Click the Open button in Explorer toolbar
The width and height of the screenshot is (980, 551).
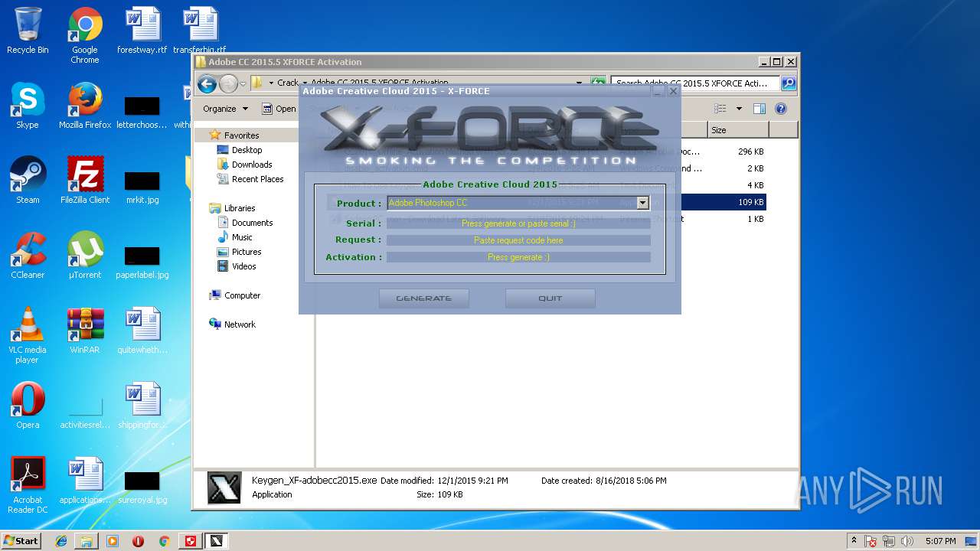(279, 109)
